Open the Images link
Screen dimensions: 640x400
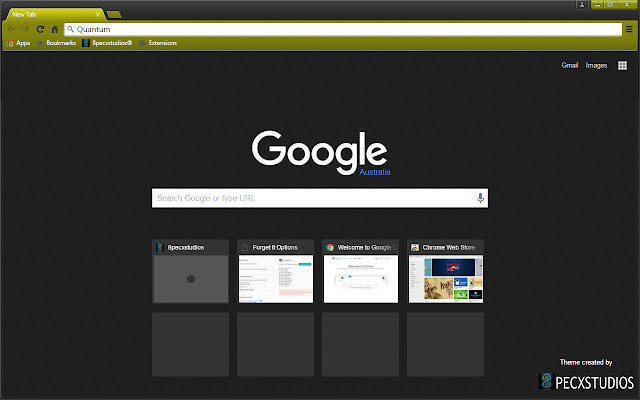(x=596, y=65)
